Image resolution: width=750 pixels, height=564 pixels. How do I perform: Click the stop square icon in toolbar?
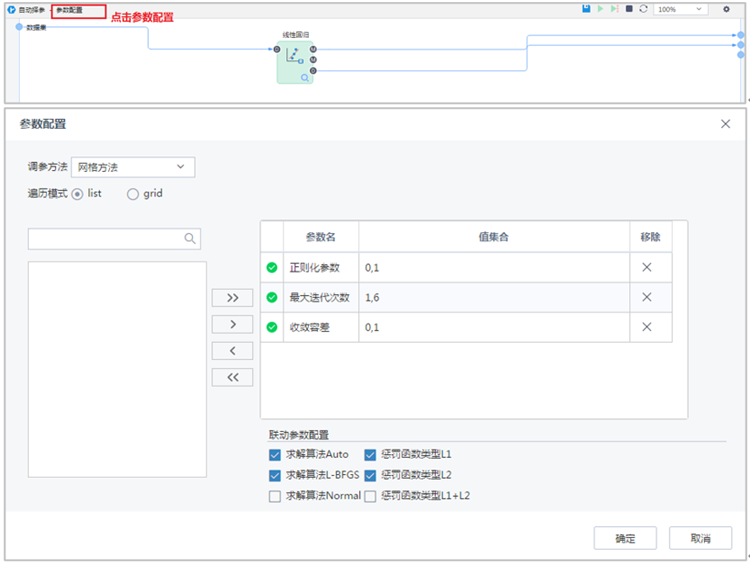pos(628,9)
